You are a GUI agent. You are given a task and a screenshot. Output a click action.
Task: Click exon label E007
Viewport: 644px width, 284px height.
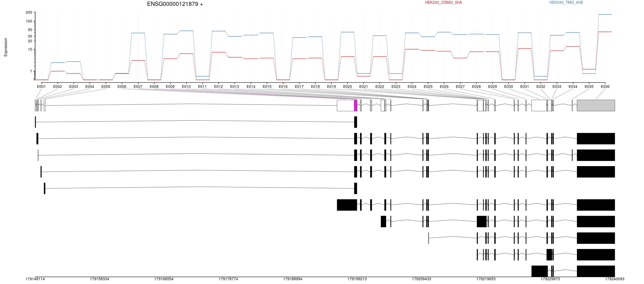point(138,87)
